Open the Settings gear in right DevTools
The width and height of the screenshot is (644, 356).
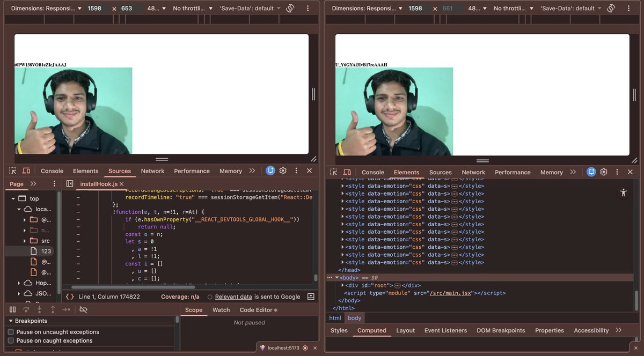pos(604,172)
